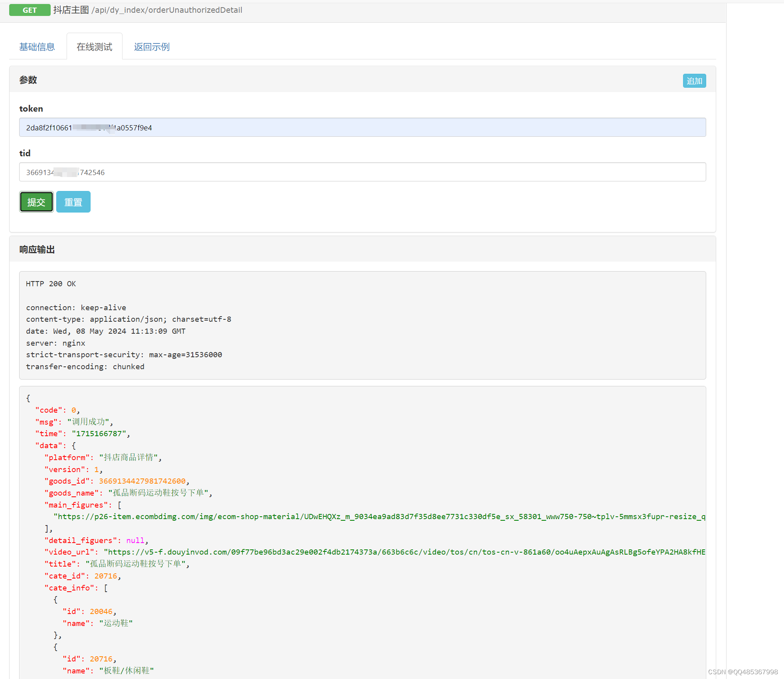Click the 追加 button in the parameters header

694,81
